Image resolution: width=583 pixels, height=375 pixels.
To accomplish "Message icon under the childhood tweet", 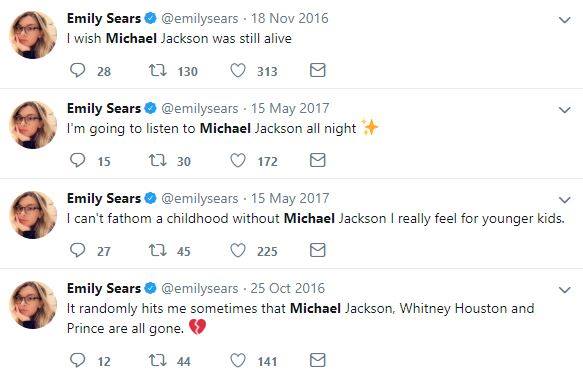I will click(x=318, y=250).
